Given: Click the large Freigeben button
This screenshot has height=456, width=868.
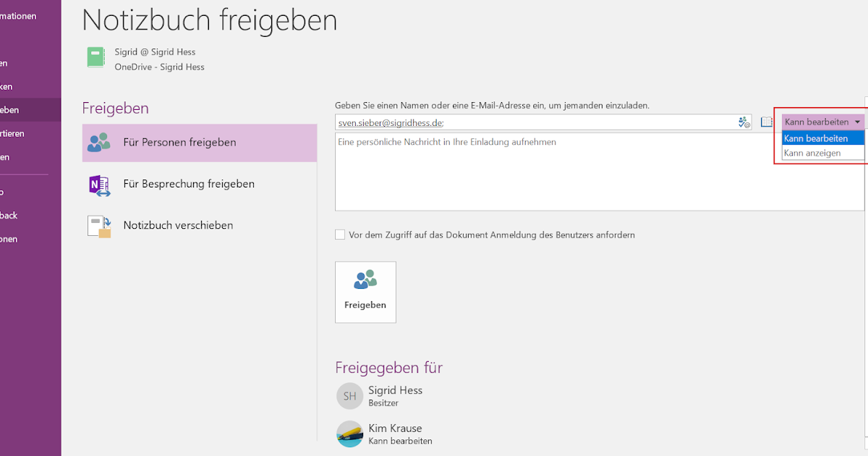Looking at the screenshot, I should point(365,292).
